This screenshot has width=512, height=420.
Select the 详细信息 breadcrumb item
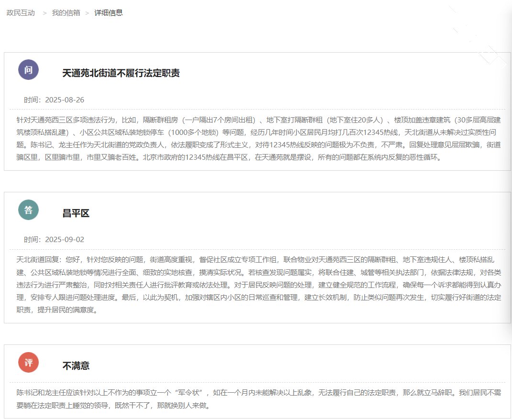coord(109,13)
